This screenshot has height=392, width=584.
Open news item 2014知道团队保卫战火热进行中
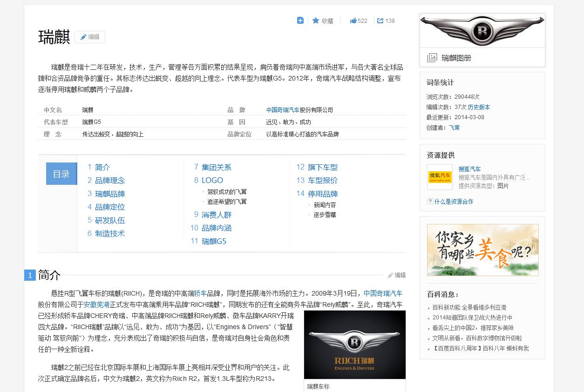point(472,318)
